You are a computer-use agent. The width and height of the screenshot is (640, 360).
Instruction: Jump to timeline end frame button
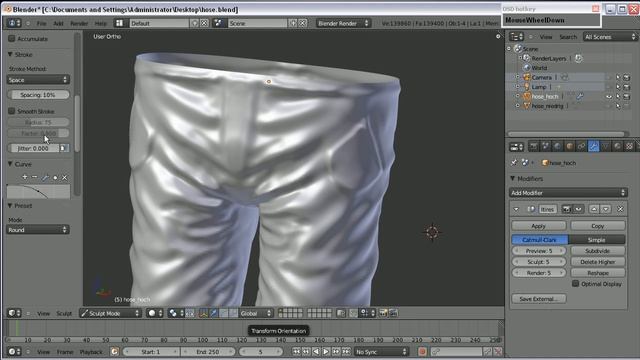tap(346, 351)
